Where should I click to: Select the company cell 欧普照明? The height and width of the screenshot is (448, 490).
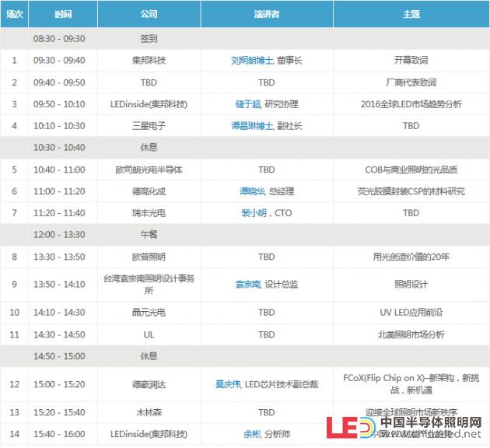point(149,257)
